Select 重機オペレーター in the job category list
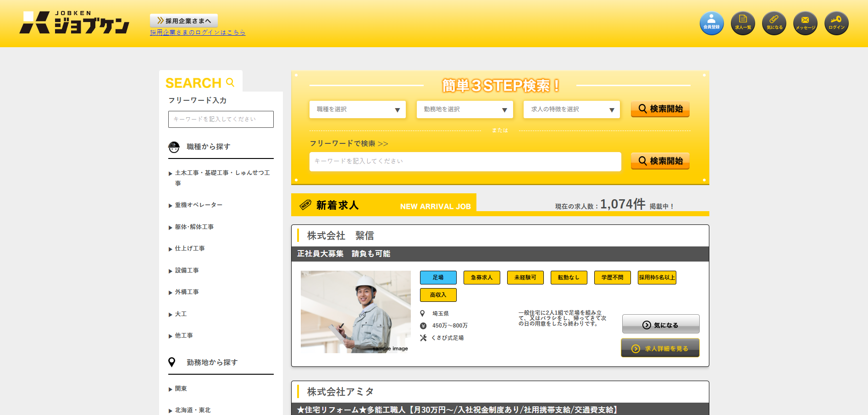Screen dimensions: 868x415 pos(199,205)
